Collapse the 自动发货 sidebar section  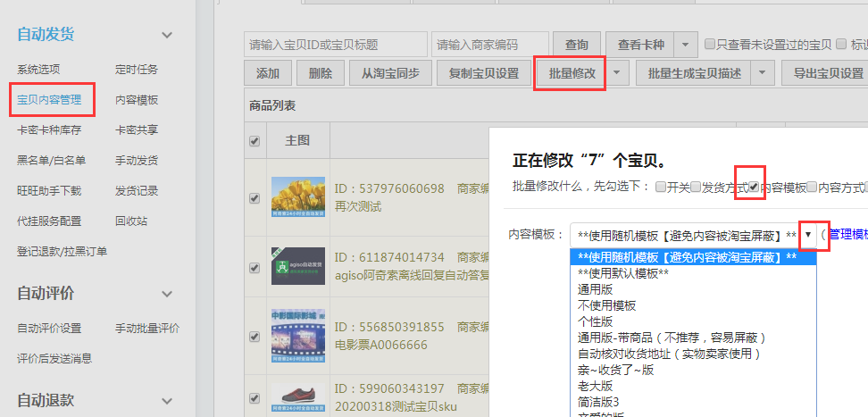[x=167, y=35]
